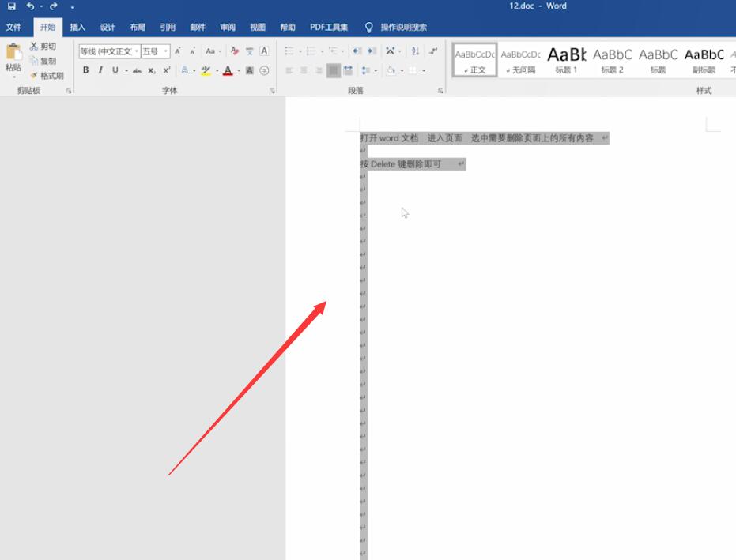This screenshot has height=560, width=736.
Task: Open the Paragraph dialog launcher
Action: [440, 91]
